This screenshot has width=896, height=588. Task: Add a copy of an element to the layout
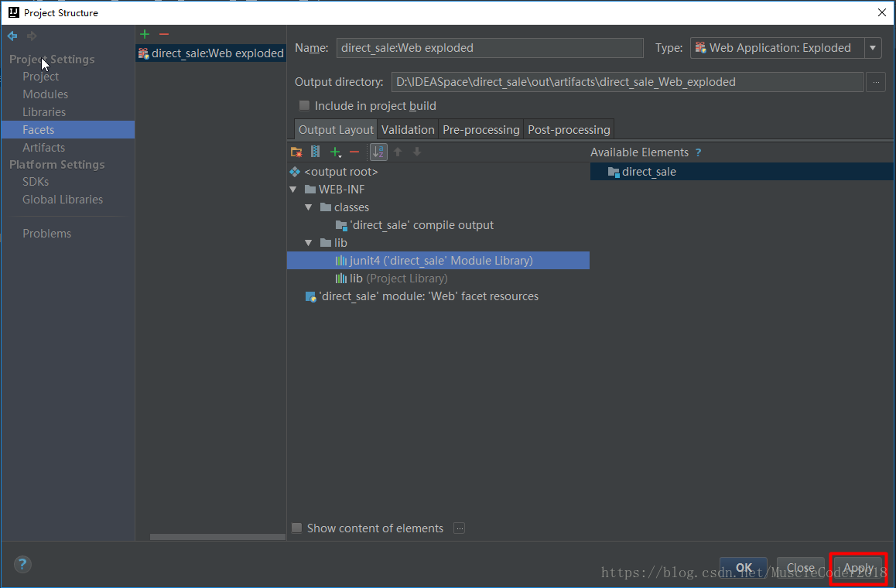[x=336, y=152]
